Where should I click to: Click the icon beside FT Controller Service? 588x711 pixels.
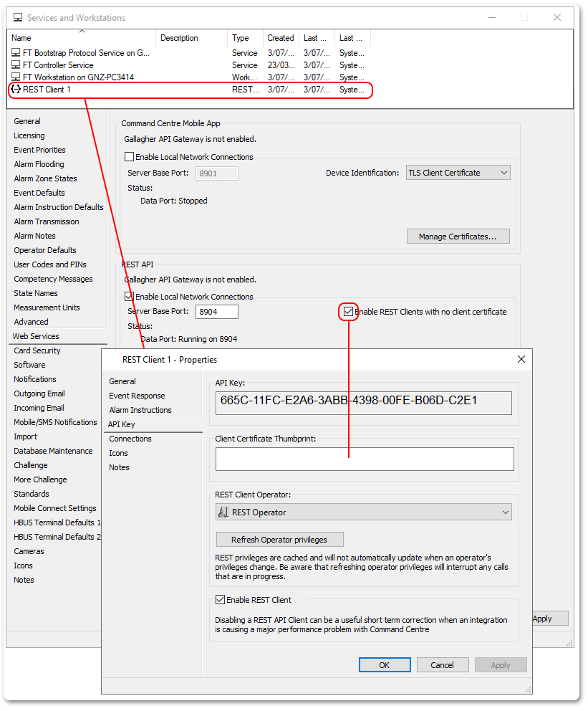16,65
